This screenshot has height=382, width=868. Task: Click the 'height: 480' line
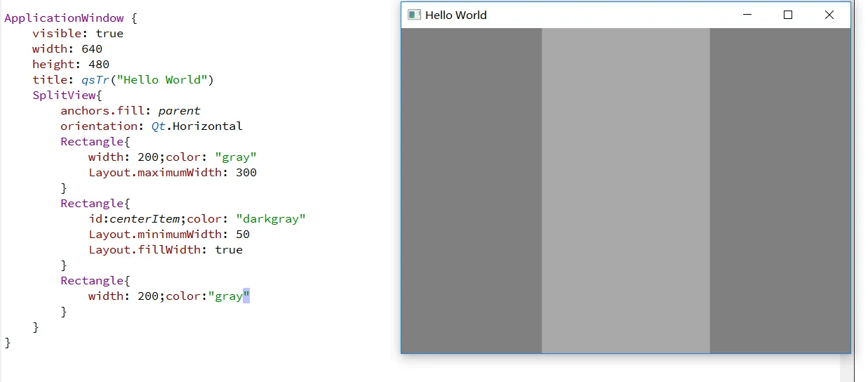tap(71, 65)
